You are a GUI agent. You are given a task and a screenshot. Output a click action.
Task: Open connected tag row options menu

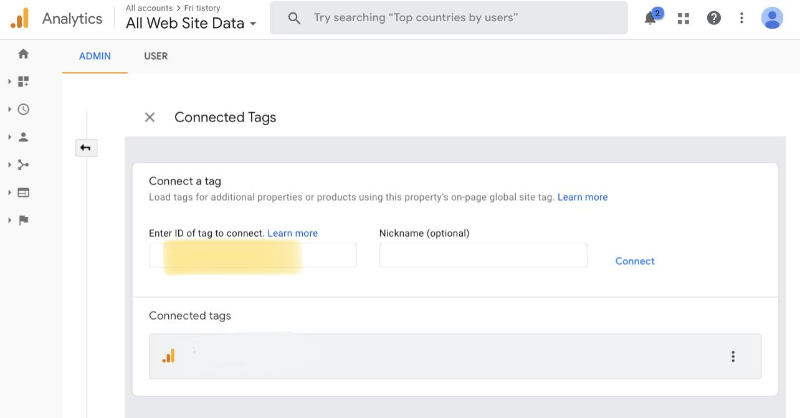[733, 357]
